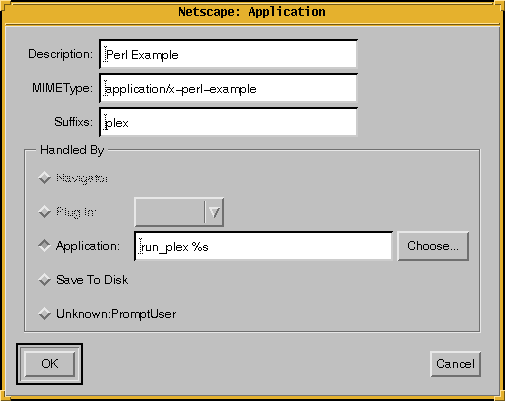Choose the Application radio diamond
Screen dimensions: 505x401
click(44, 246)
